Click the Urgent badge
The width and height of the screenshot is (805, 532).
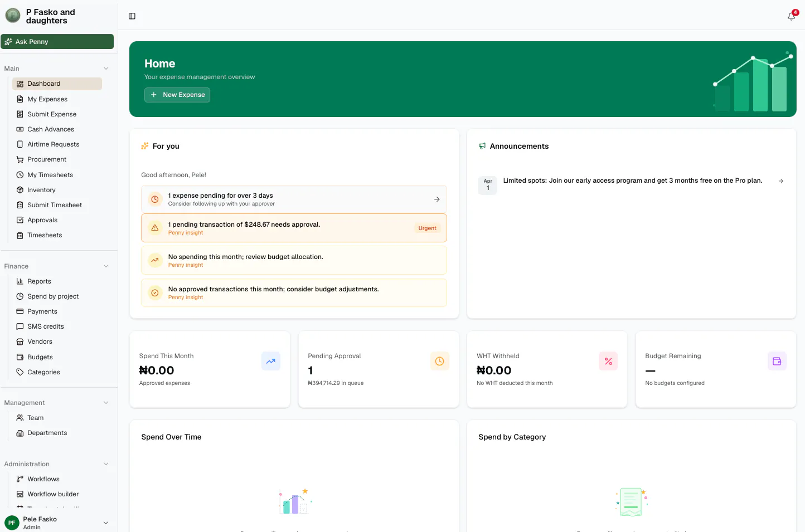coord(428,228)
